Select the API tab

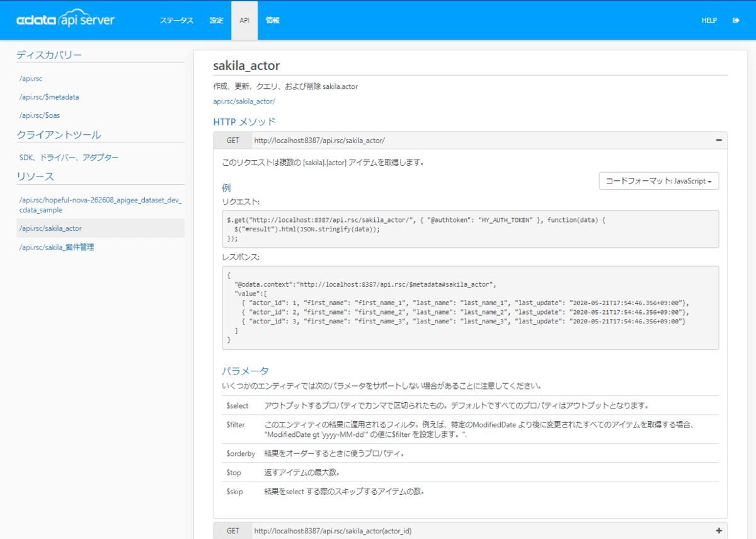[x=244, y=20]
